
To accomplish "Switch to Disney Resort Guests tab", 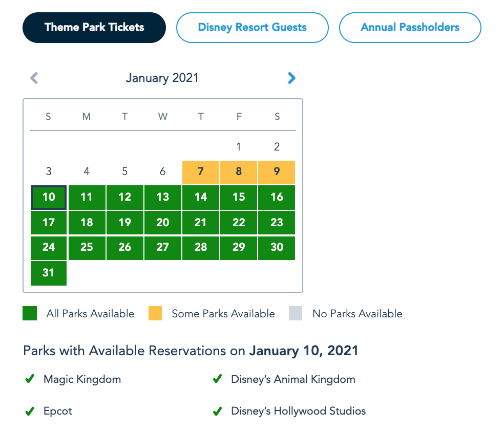I will (x=252, y=28).
